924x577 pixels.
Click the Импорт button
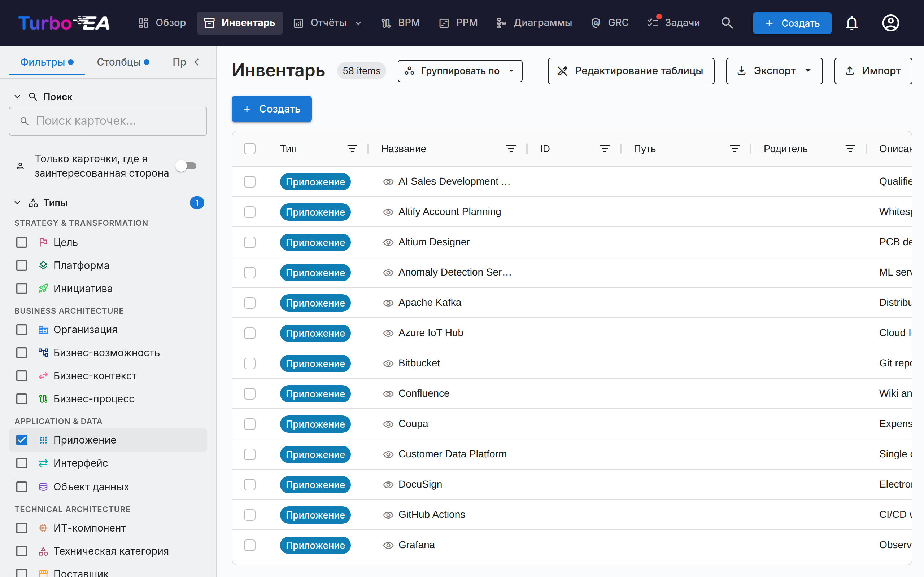tap(873, 71)
